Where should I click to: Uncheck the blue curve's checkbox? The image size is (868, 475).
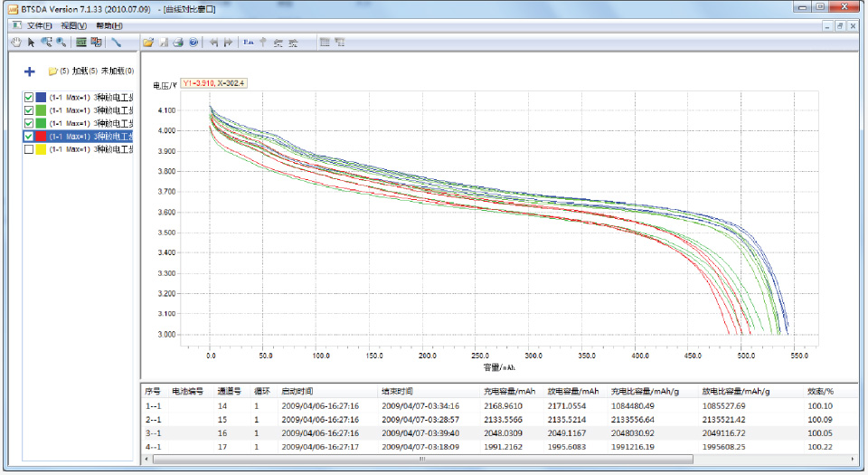click(x=29, y=98)
